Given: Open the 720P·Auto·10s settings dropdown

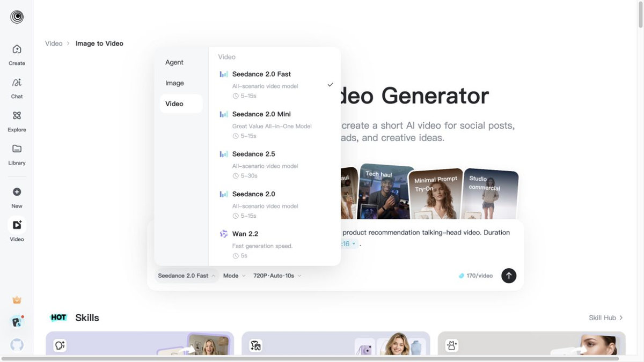Looking at the screenshot, I should (277, 276).
